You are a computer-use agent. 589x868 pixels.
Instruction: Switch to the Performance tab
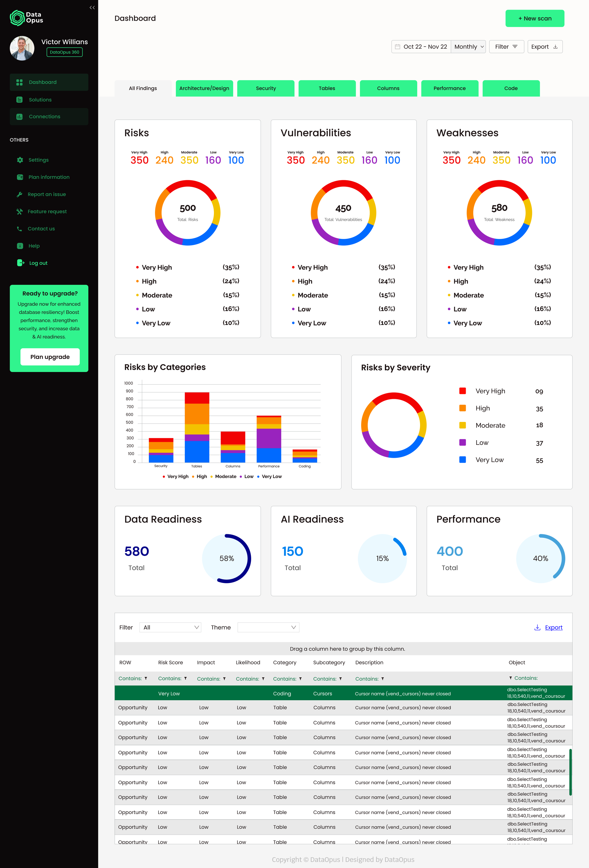pyautogui.click(x=450, y=88)
